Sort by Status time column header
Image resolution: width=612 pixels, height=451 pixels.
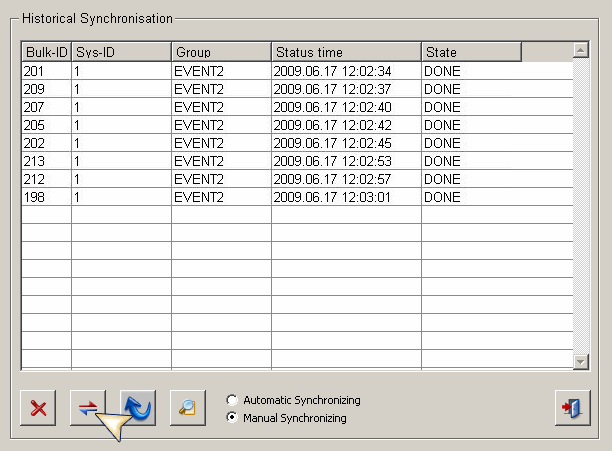(345, 52)
